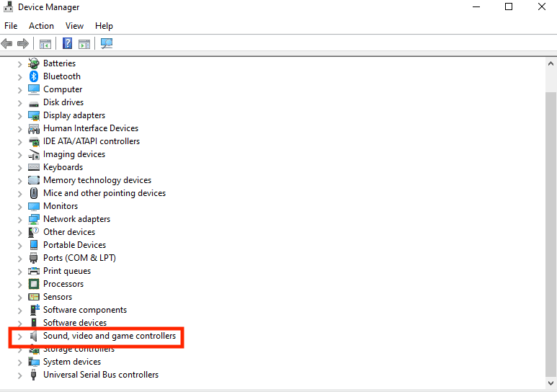Select the Imaging devices label
The image size is (557, 392).
[74, 154]
